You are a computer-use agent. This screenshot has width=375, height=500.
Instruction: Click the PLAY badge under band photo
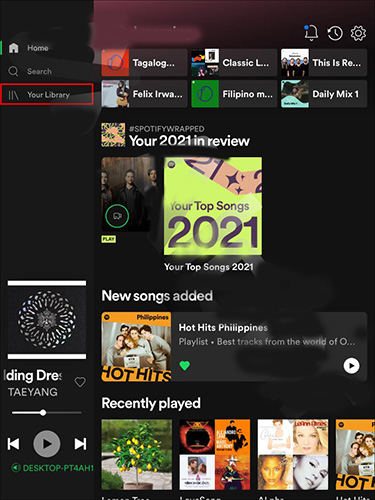coord(108,239)
